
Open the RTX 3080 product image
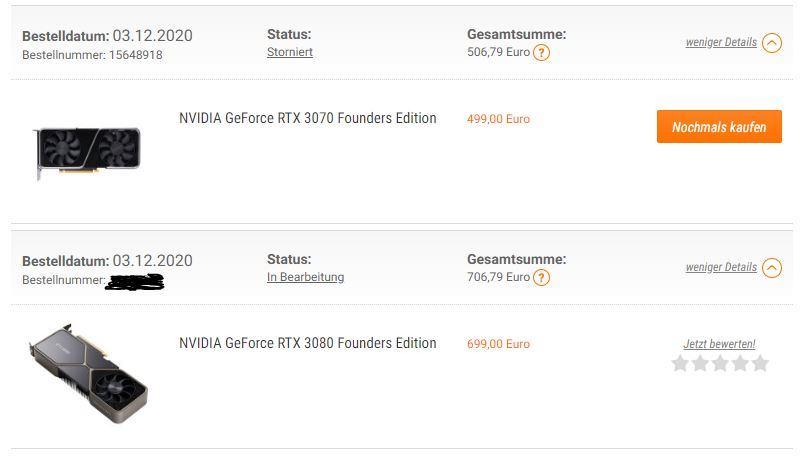click(88, 371)
